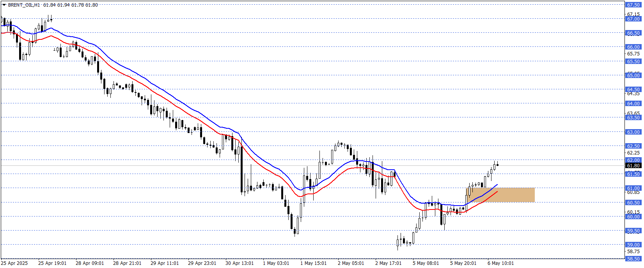The height and width of the screenshot is (268, 644).
Task: Click the 28 Apr 21:01 time label
Action: click(x=127, y=263)
